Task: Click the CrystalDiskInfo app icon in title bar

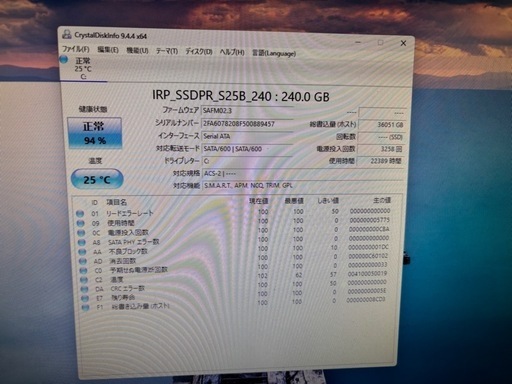Action: (67, 34)
